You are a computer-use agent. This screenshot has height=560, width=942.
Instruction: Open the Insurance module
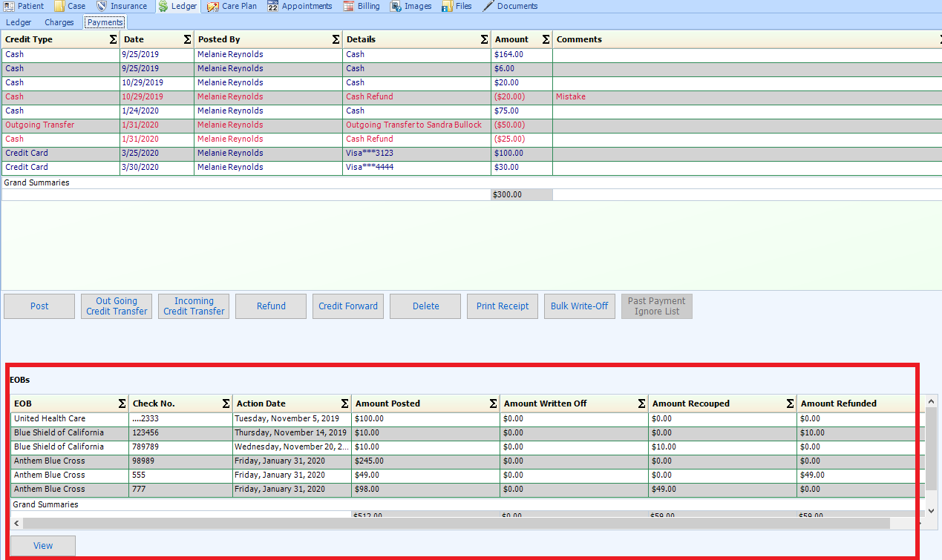coord(128,6)
